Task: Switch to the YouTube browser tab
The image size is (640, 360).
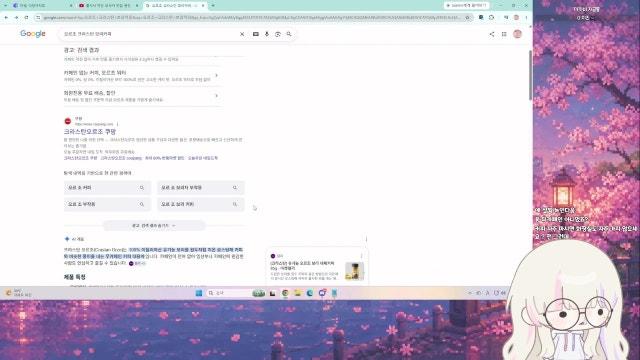Action: point(107,6)
